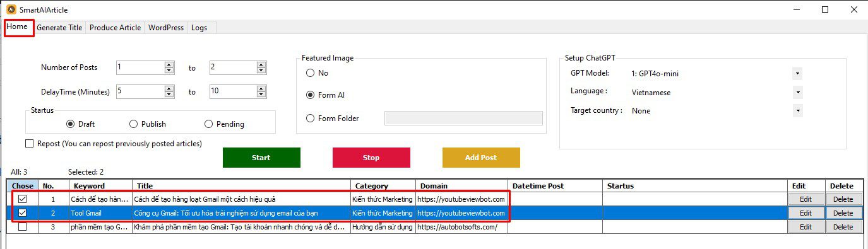Edit the row 3 autobotsofts post
The image size is (868, 249).
click(806, 227)
